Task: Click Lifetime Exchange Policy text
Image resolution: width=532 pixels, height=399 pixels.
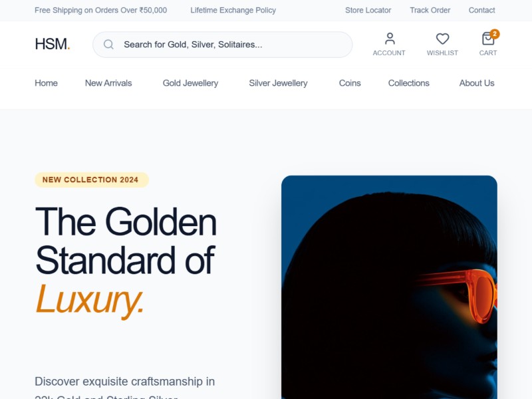Action: 233,10
